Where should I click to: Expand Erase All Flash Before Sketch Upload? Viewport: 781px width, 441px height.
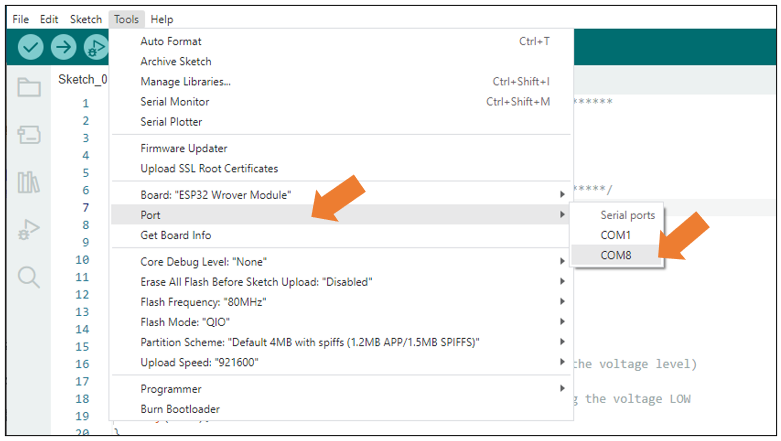pyautogui.click(x=342, y=282)
